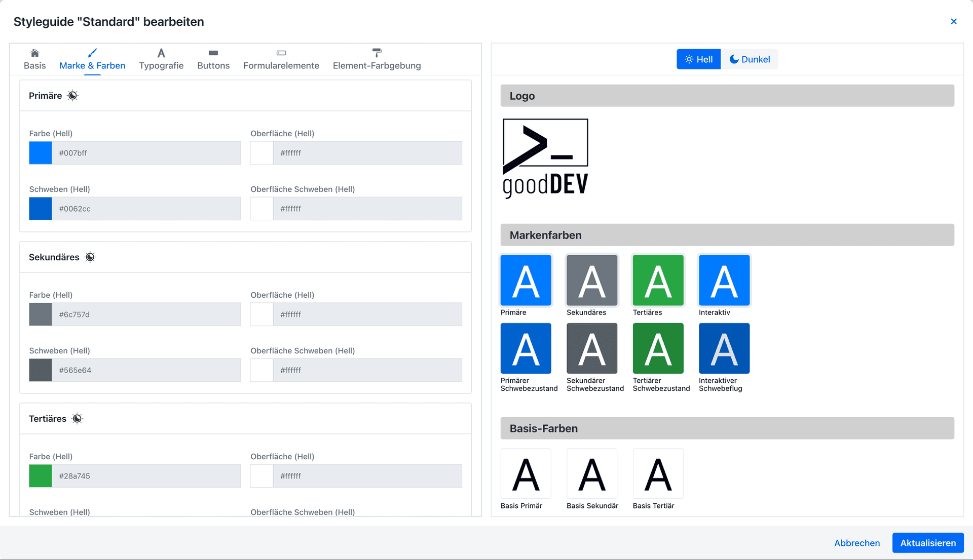Click Sekundäres Oberfläche Schweben #ffffff field
The image size is (973, 560).
point(367,370)
